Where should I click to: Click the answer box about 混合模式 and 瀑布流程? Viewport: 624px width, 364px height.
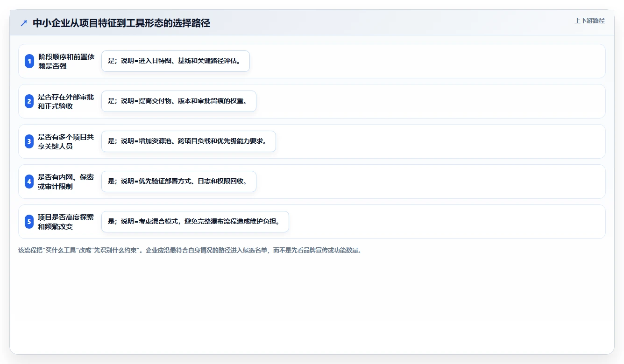(195, 222)
